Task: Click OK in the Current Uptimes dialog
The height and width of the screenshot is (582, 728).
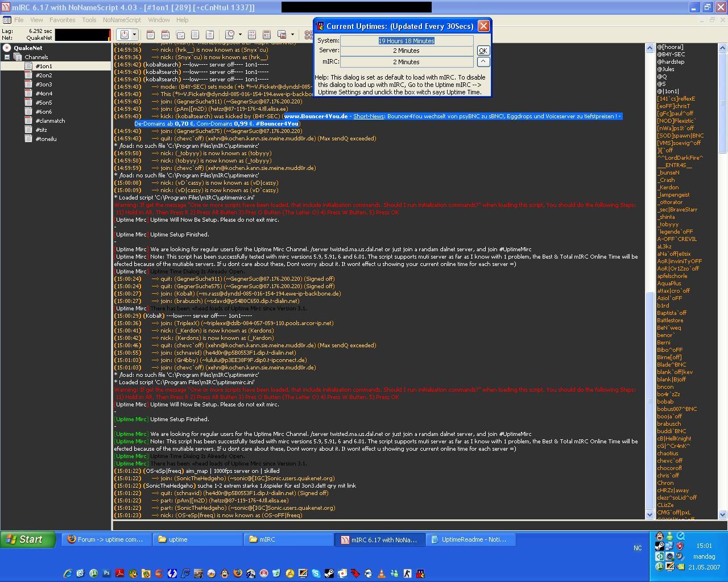Action: (x=483, y=51)
